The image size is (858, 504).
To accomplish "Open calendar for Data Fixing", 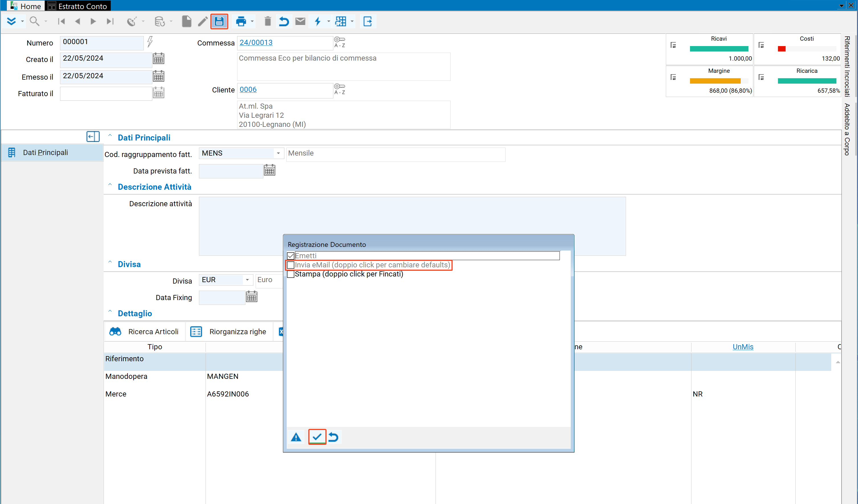I will [252, 297].
